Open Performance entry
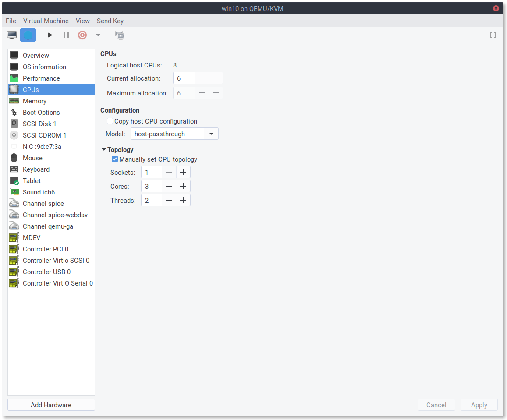This screenshot has height=420, width=507. click(x=51, y=78)
